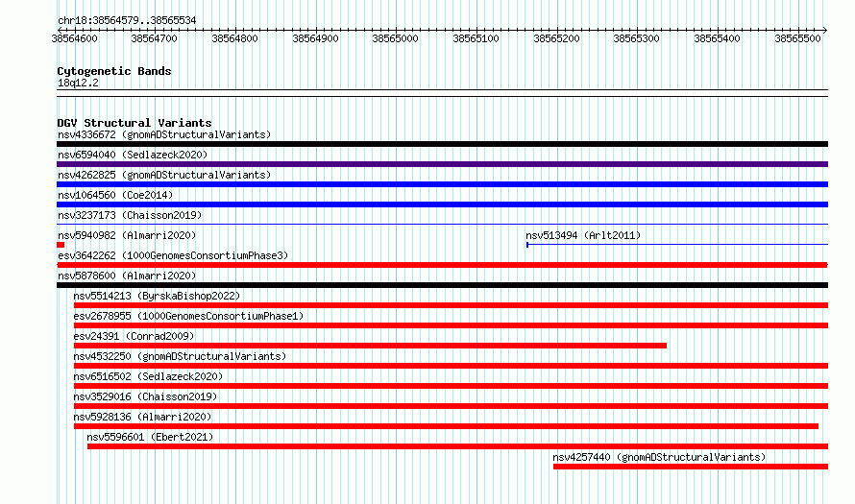Click the nsv4257440 gnomADStructuralVariants label
Image resolution: width=855 pixels, height=504 pixels.
click(x=659, y=457)
